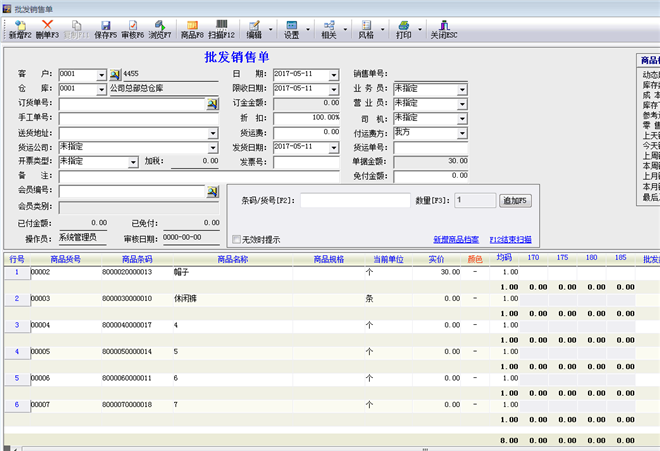Open the 日期 date picker dropdown
The width and height of the screenshot is (660, 451).
[334, 75]
